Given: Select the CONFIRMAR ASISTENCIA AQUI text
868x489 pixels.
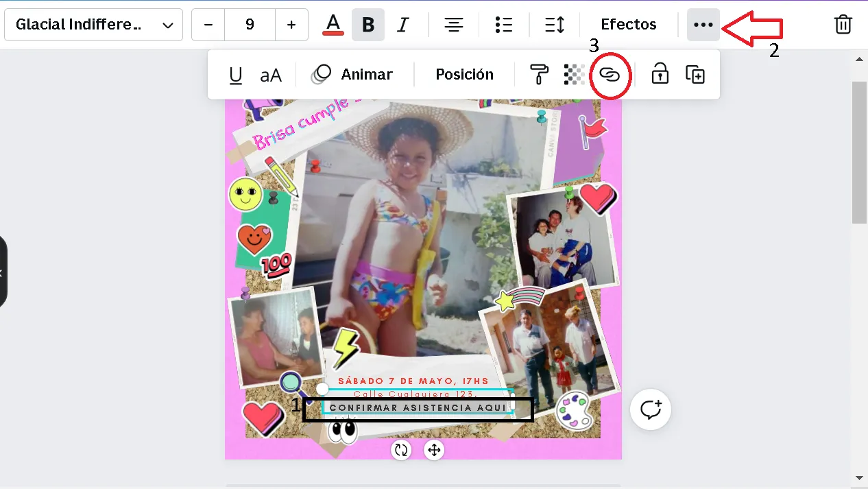Looking at the screenshot, I should coord(418,408).
